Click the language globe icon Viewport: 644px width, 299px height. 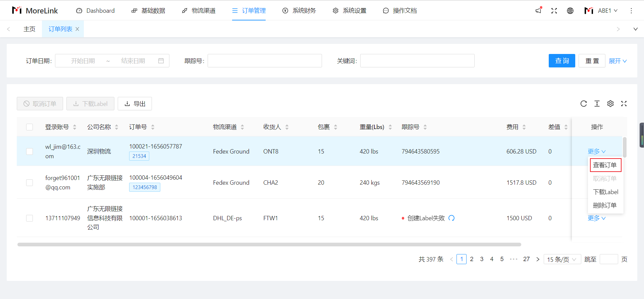pos(570,11)
